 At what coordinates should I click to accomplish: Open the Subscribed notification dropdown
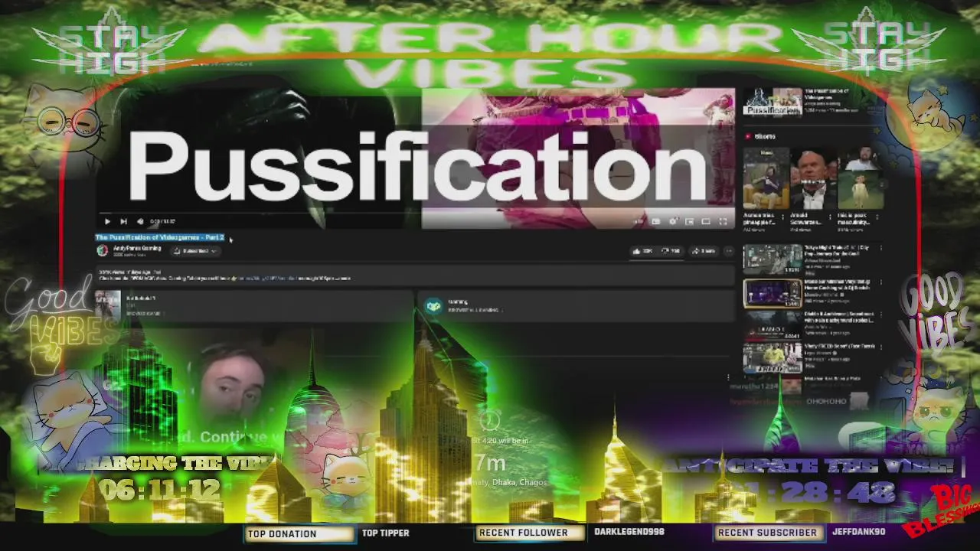tap(195, 250)
